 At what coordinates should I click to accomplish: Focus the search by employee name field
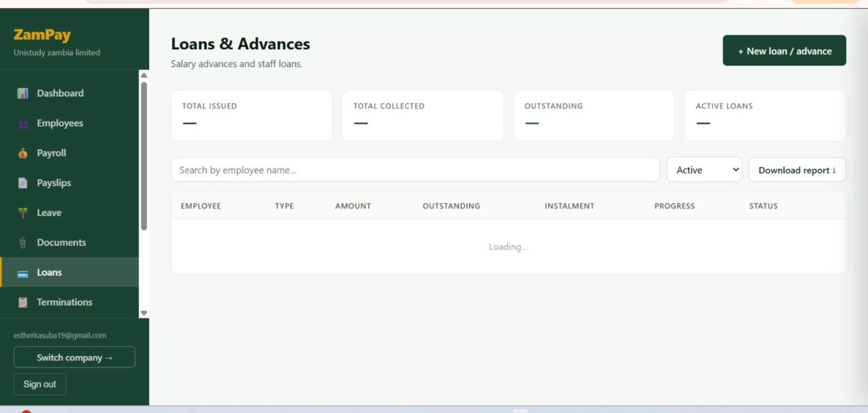click(x=415, y=170)
